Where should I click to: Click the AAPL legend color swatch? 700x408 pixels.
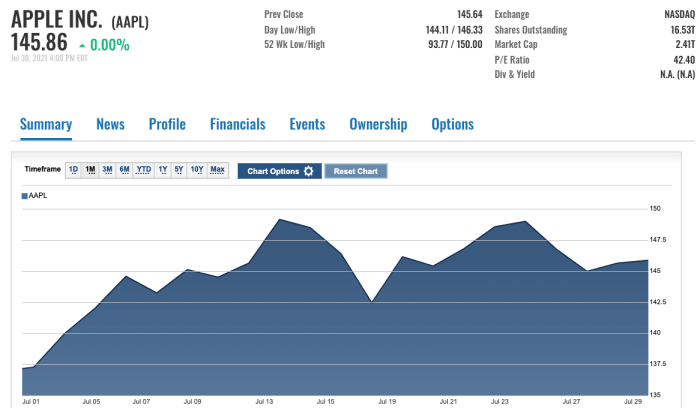tap(25, 196)
